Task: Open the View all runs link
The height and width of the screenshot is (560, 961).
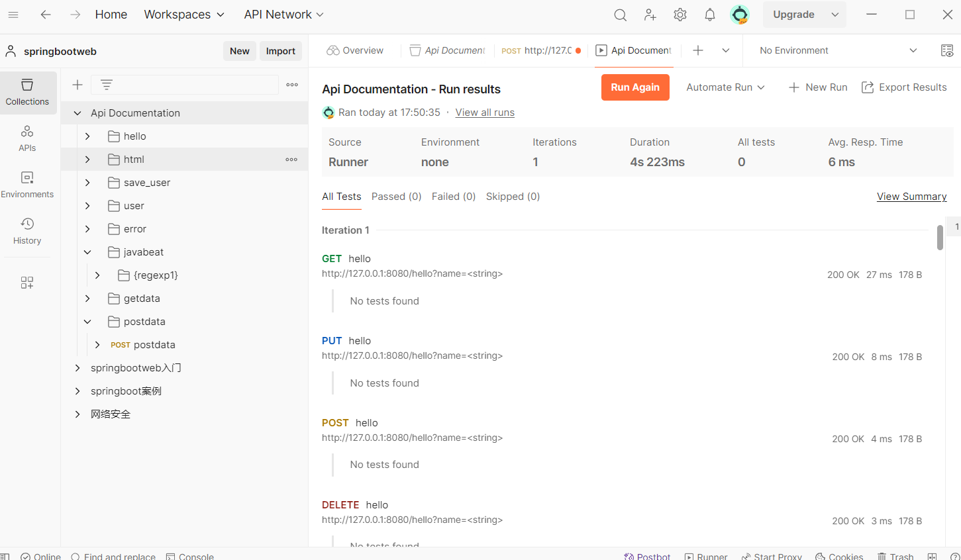Action: pyautogui.click(x=485, y=113)
